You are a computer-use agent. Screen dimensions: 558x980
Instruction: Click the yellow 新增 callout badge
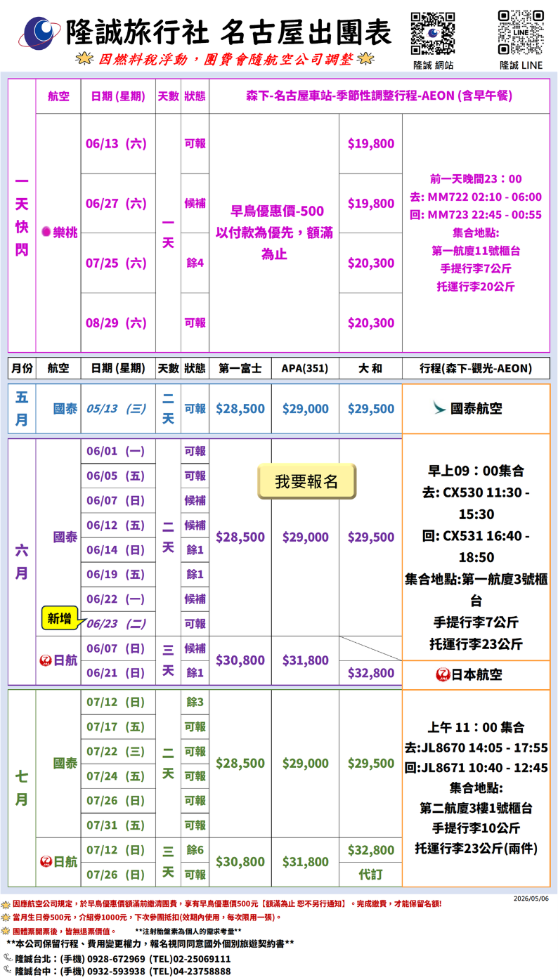pos(60,619)
